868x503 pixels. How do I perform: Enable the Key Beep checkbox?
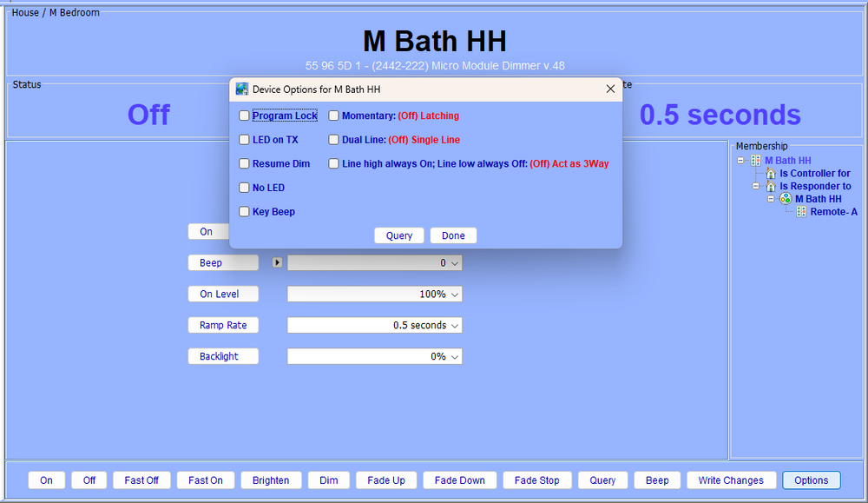tap(244, 212)
